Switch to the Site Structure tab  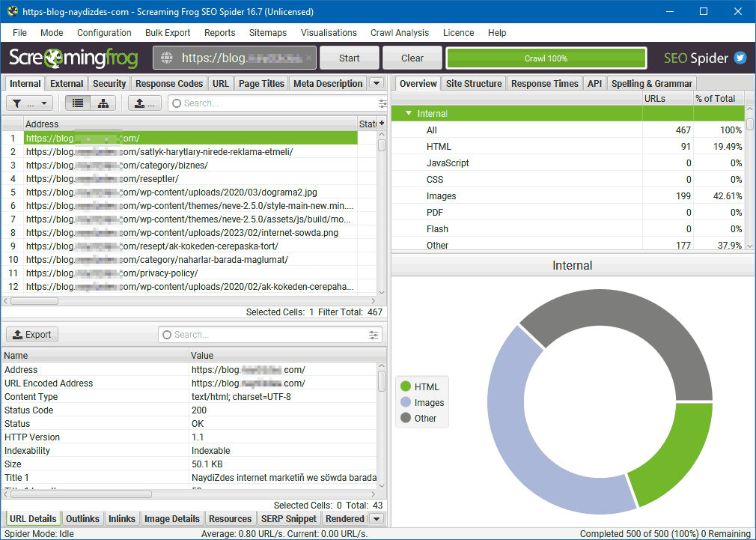tap(474, 83)
